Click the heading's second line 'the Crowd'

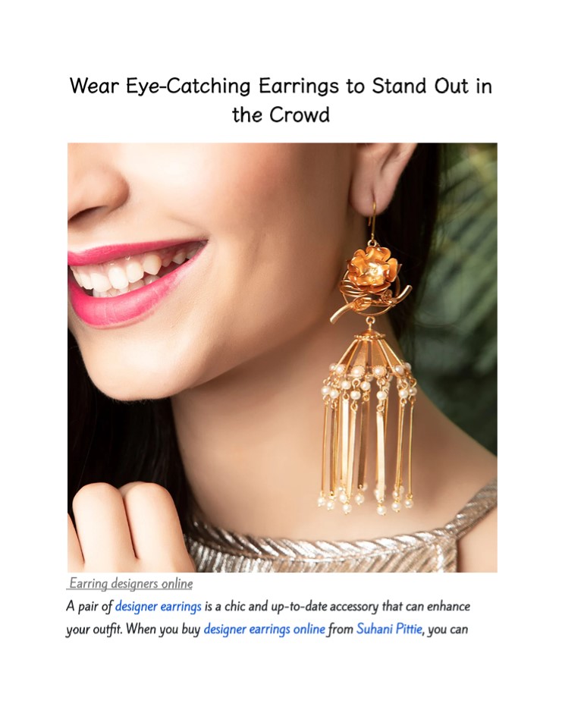pos(281,115)
